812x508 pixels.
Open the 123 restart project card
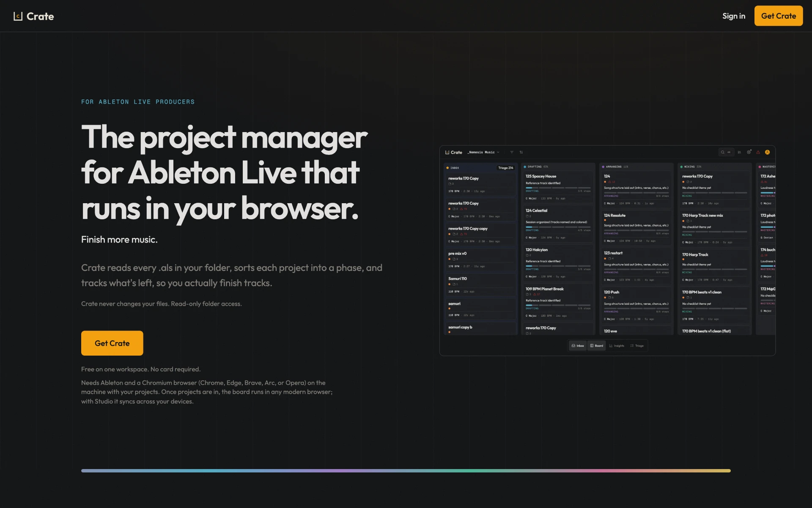pos(636,266)
